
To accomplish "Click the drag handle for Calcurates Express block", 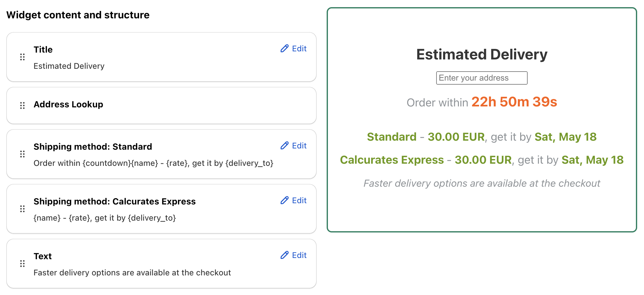I will (x=22, y=209).
